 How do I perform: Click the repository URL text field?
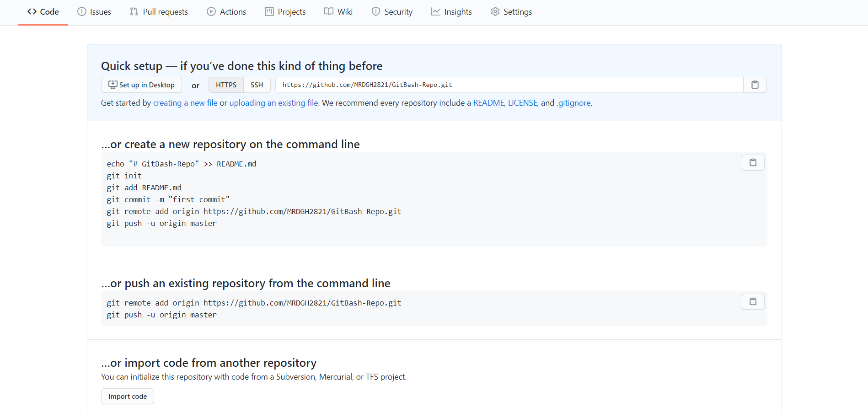click(509, 85)
